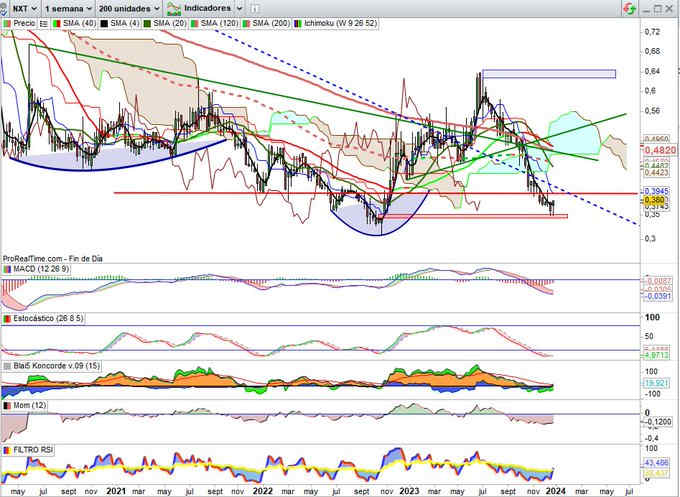Open the red-green trading arrows icon
Image resolution: width=680 pixels, height=497 pixels.
tap(629, 8)
